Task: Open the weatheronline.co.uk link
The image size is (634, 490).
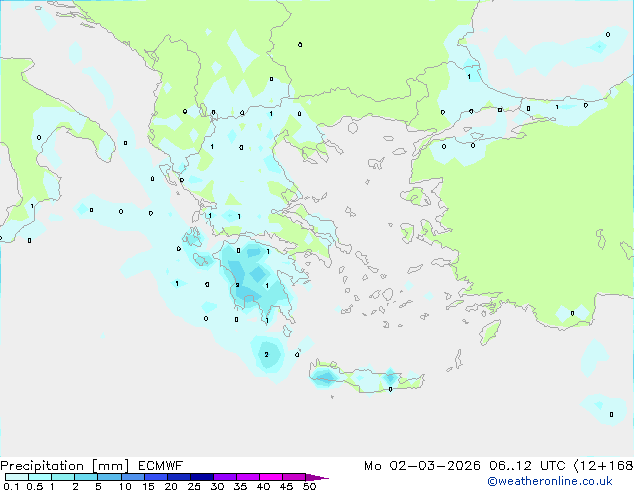Action: [550, 481]
